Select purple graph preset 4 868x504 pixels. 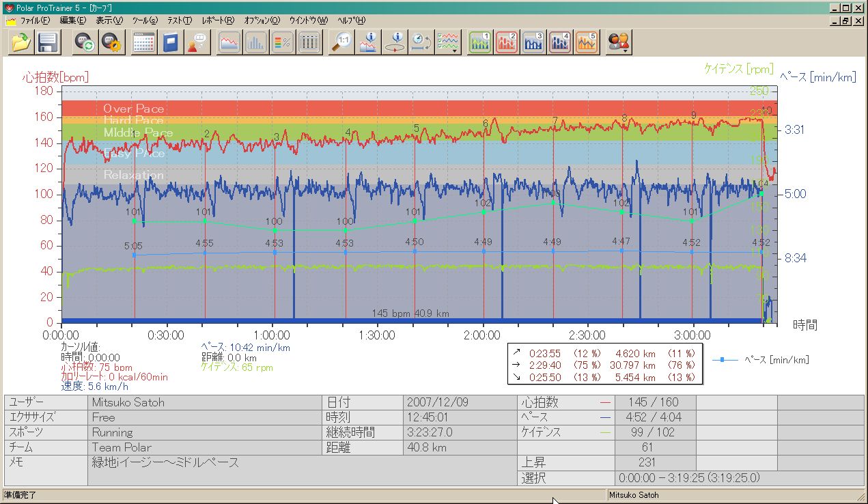coord(561,43)
